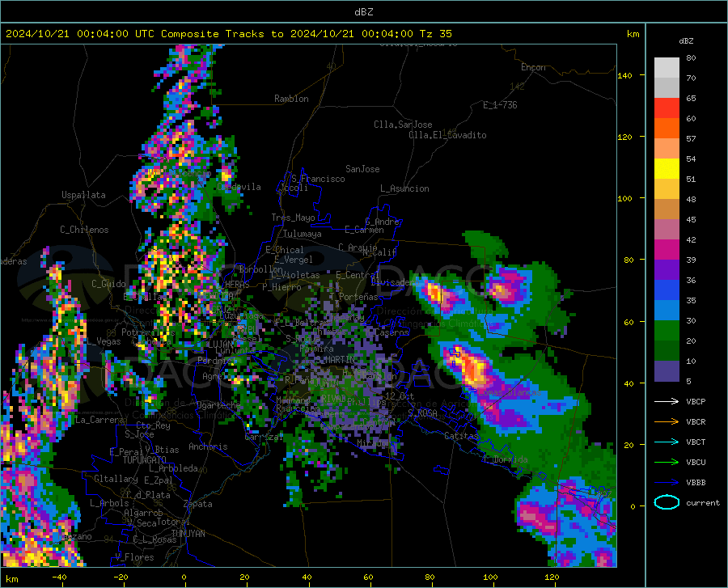Click the 'C_Chilenos' map label

84,230
